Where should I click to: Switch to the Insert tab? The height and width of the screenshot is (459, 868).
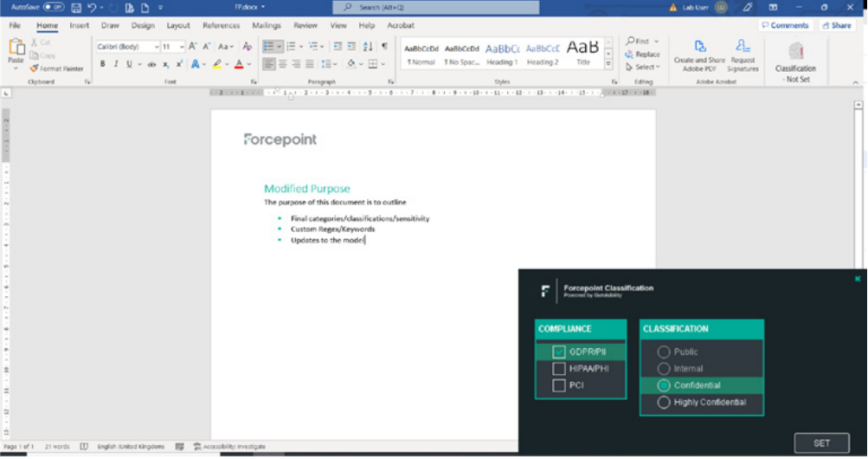click(x=79, y=25)
